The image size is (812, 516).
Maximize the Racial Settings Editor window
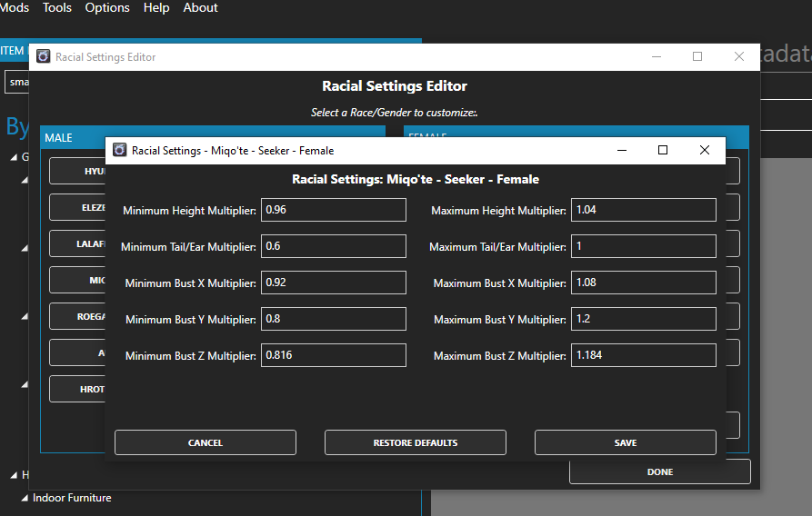[x=697, y=56]
